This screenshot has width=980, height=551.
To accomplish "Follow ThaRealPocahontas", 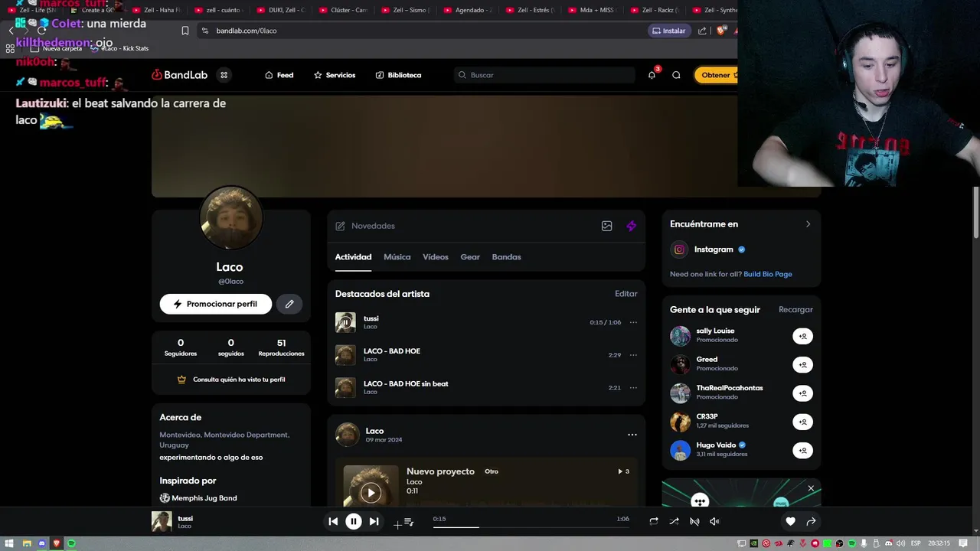I will [x=802, y=393].
